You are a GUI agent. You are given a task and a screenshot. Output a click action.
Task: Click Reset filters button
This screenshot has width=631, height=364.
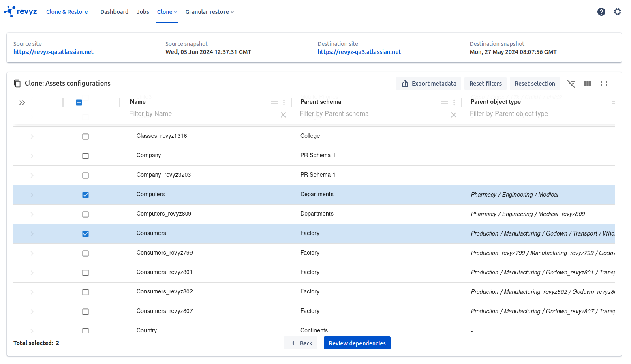pyautogui.click(x=486, y=84)
